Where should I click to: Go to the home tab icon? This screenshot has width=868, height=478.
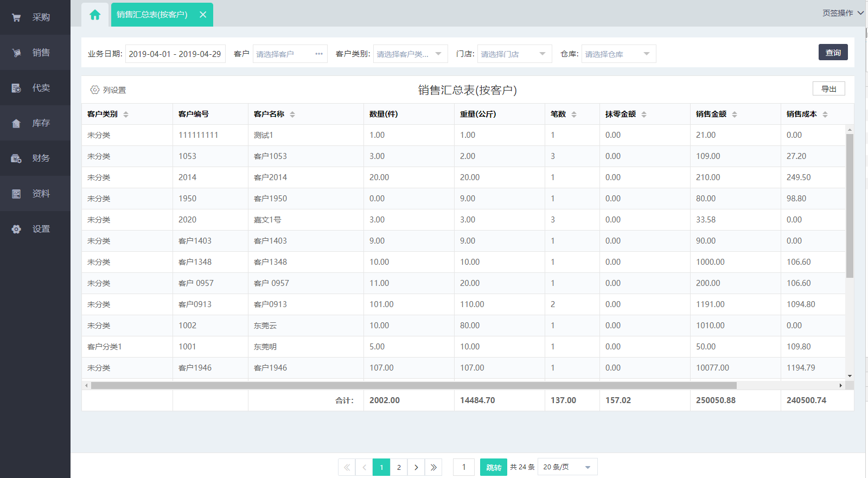[95, 15]
